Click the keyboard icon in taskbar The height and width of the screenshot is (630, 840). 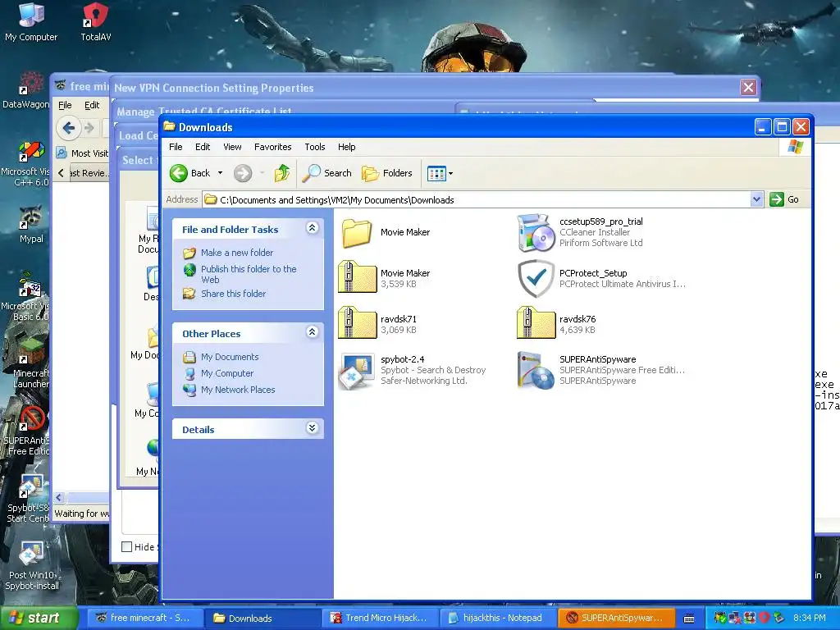pyautogui.click(x=689, y=619)
